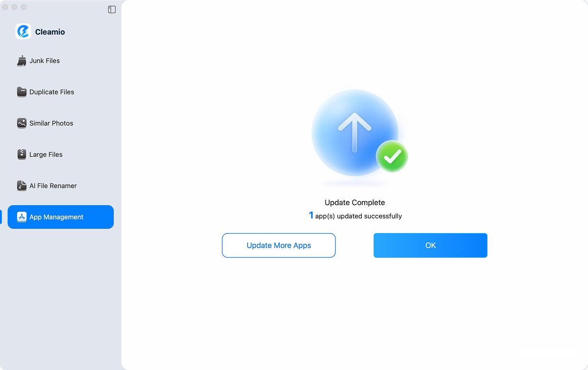The width and height of the screenshot is (588, 370).
Task: Launch the AI File Renamer
Action: tap(53, 186)
